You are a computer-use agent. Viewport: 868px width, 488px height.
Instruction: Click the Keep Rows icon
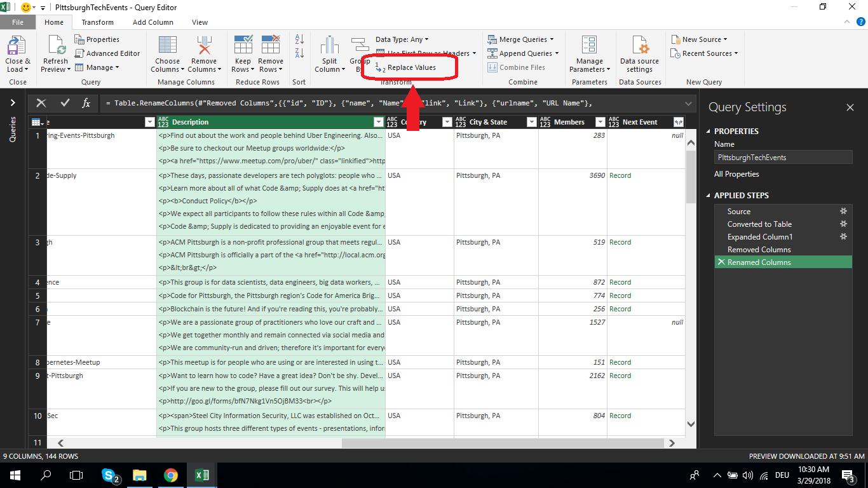[x=243, y=46]
